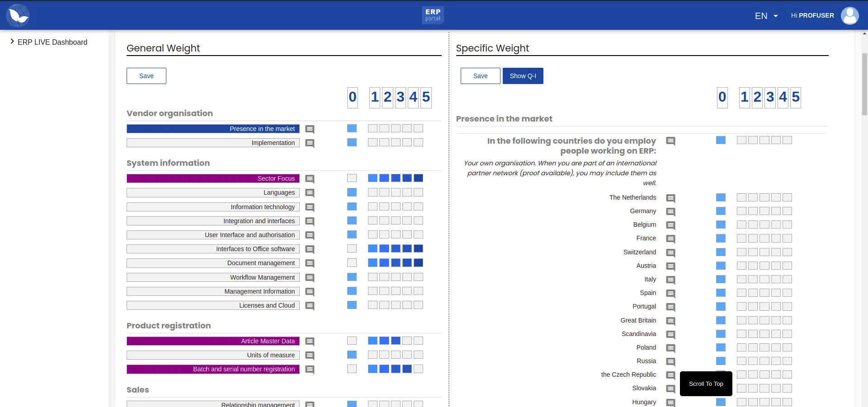This screenshot has height=407, width=868.
Task: Click the Show Q-I button
Action: pyautogui.click(x=523, y=76)
